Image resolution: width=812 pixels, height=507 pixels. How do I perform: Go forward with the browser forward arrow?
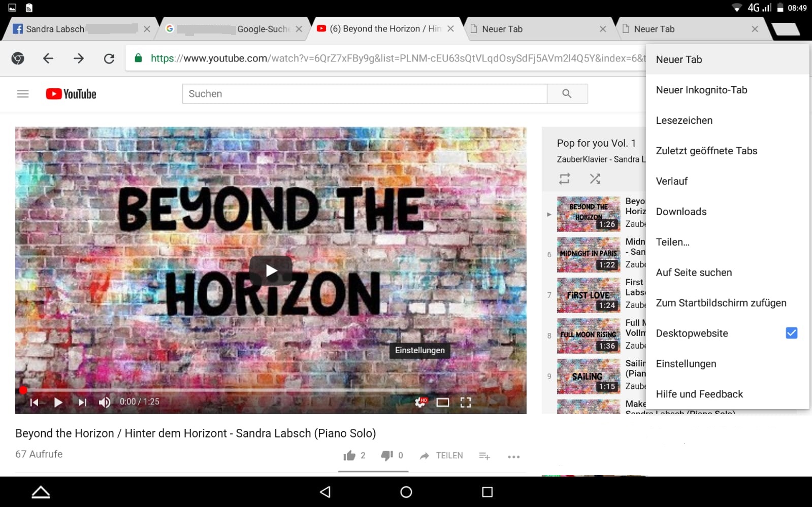tap(79, 58)
